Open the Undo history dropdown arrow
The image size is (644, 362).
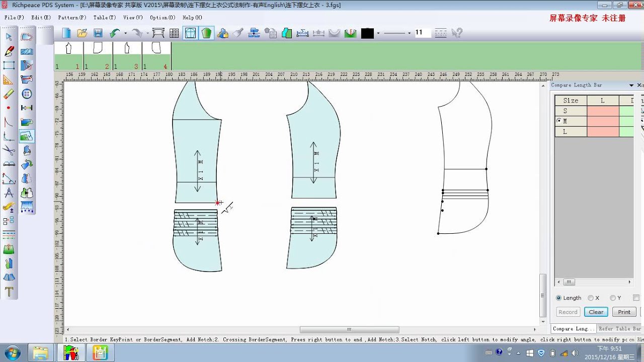pyautogui.click(x=125, y=33)
